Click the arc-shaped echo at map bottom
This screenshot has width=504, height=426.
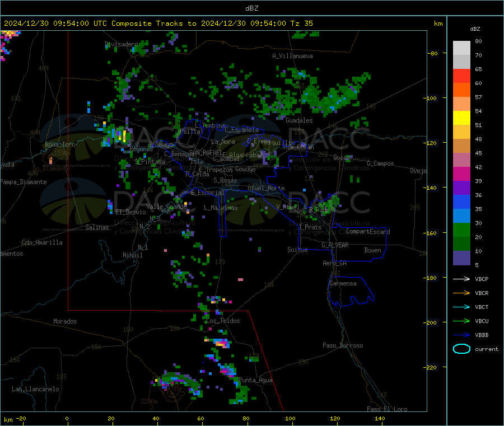(178, 382)
